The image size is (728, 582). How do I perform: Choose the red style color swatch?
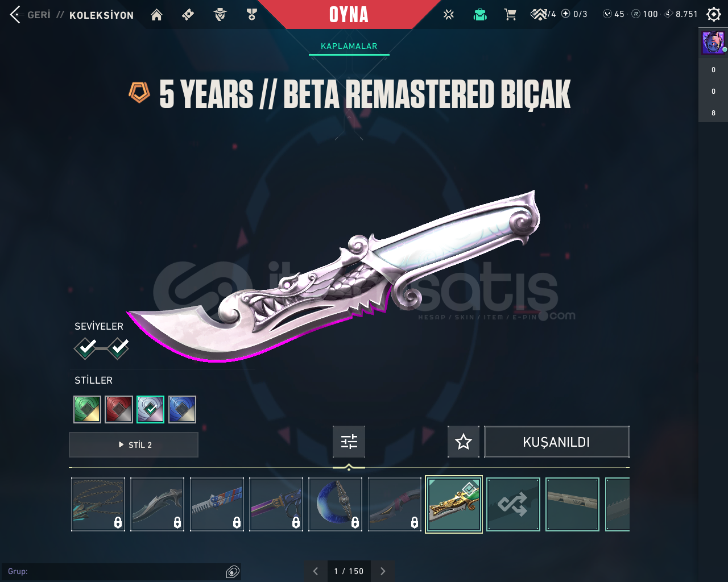coord(119,409)
